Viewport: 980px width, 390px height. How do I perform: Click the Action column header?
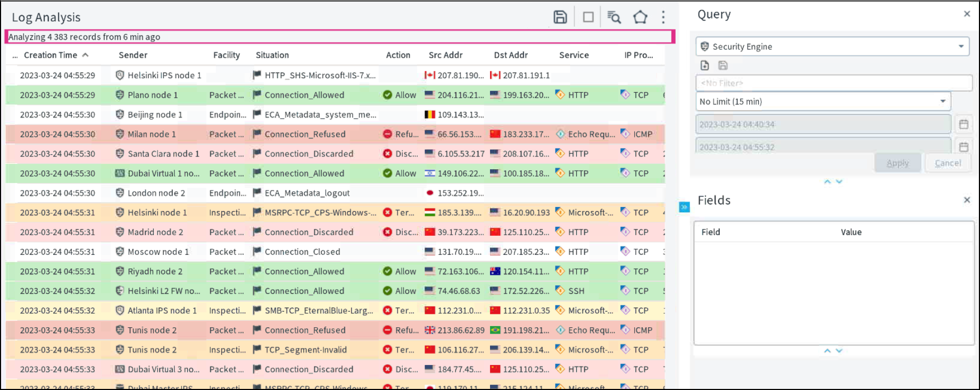tap(398, 55)
